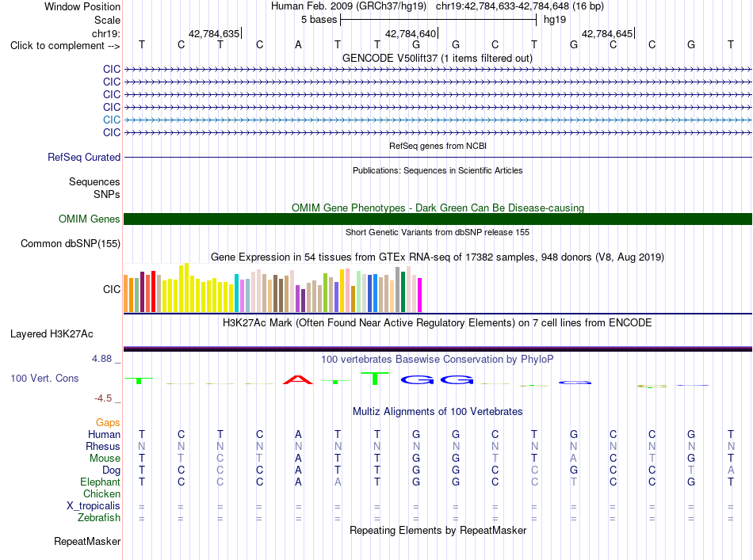Click the Layered H3K27Ac label
The width and height of the screenshot is (753, 560).
pyautogui.click(x=52, y=334)
